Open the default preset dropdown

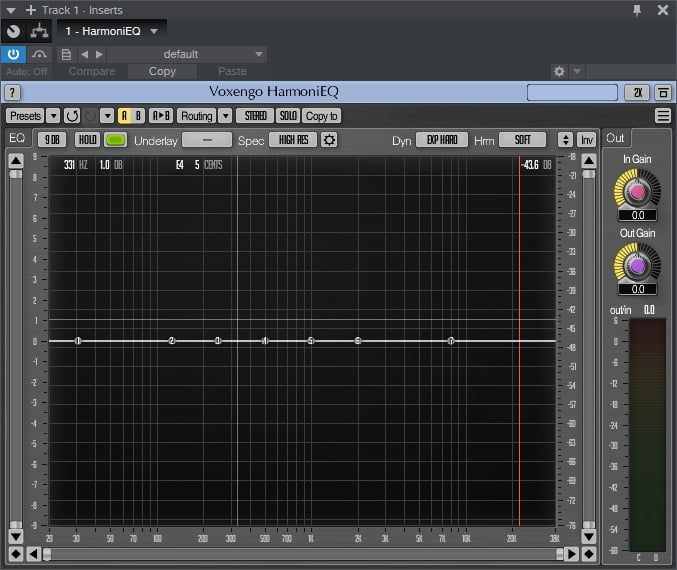click(185, 54)
